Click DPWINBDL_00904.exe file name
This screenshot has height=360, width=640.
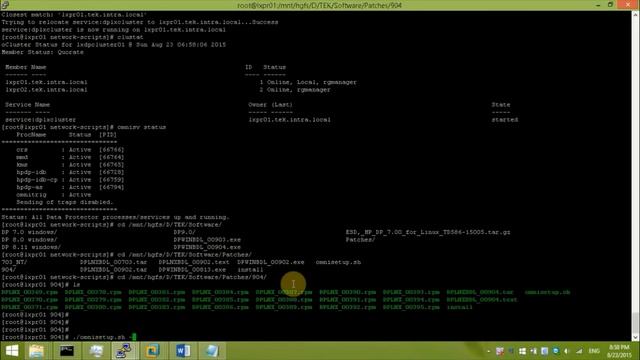[x=207, y=247]
